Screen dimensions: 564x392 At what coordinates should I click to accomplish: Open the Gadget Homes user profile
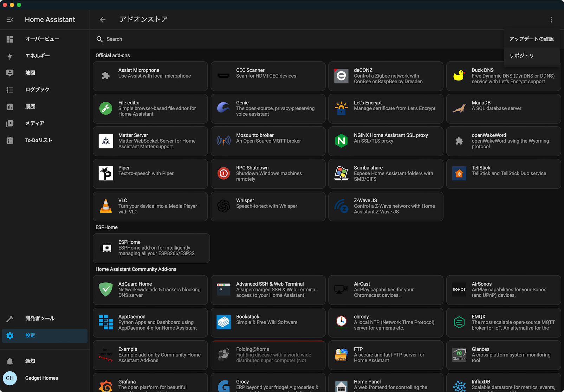click(x=45, y=378)
